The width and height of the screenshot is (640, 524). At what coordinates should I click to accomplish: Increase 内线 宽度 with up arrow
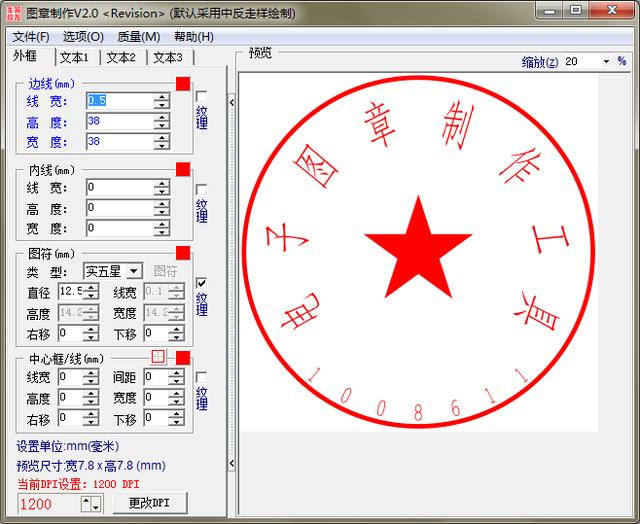point(162,224)
